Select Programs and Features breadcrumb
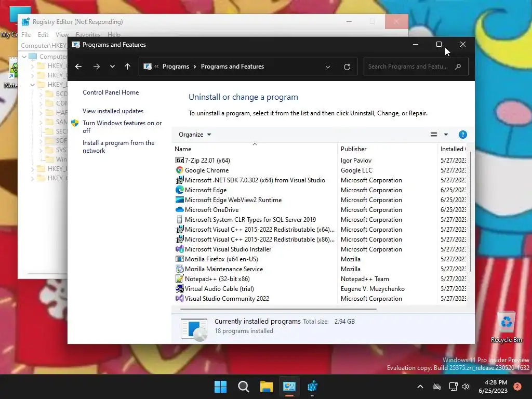Screen dimensions: 532x399 [x=232, y=66]
